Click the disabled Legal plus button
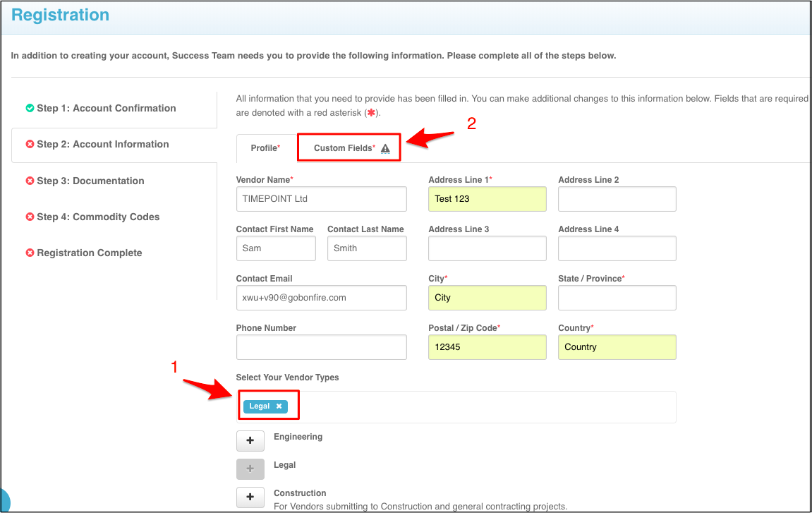The image size is (812, 513). 250,469
